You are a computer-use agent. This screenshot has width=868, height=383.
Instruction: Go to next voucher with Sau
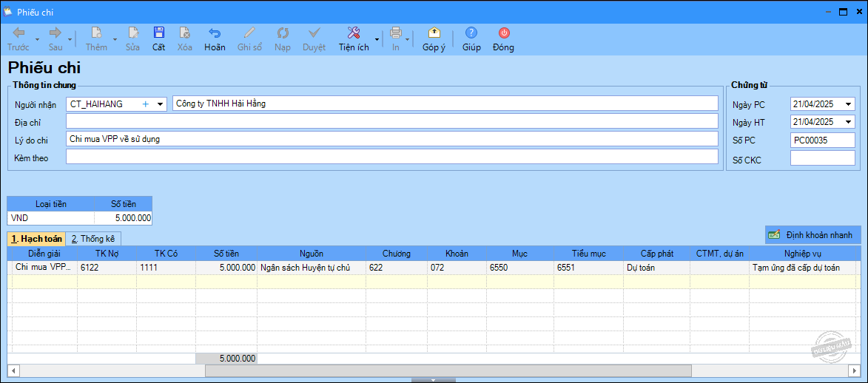(x=55, y=38)
